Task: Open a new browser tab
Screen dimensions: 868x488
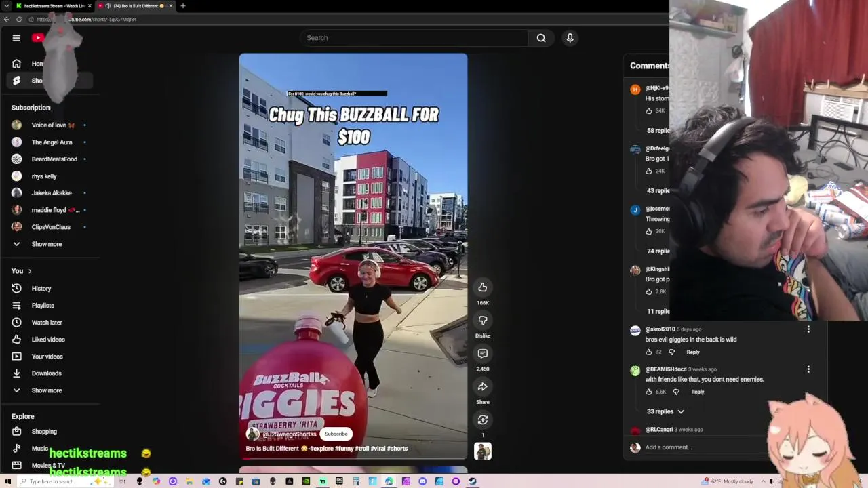Action: click(182, 6)
